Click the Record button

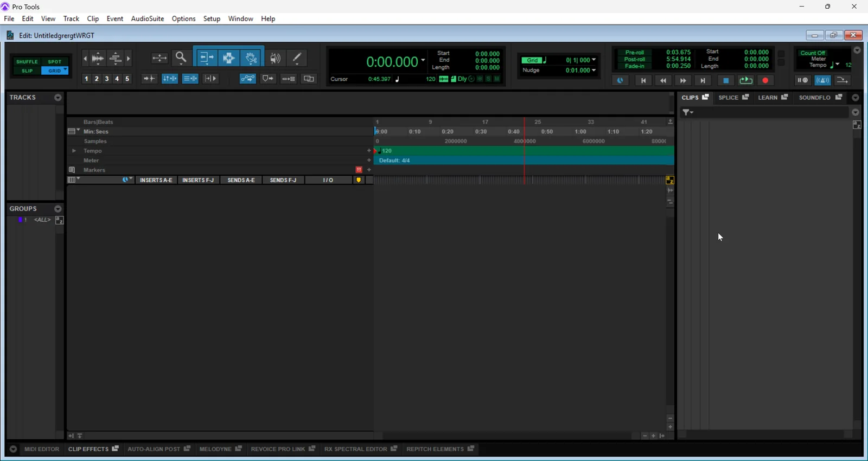(765, 81)
